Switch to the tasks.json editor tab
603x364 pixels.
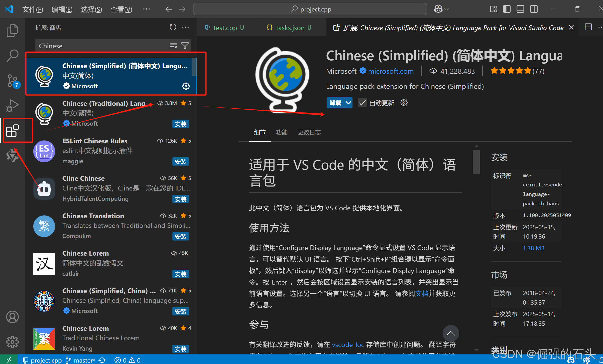click(290, 28)
